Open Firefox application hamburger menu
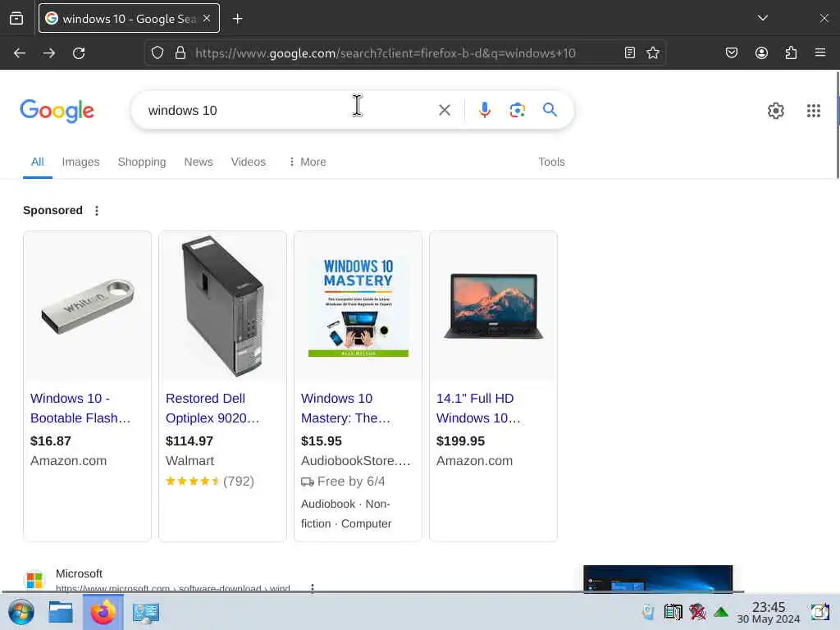This screenshot has width=840, height=630. (x=820, y=52)
